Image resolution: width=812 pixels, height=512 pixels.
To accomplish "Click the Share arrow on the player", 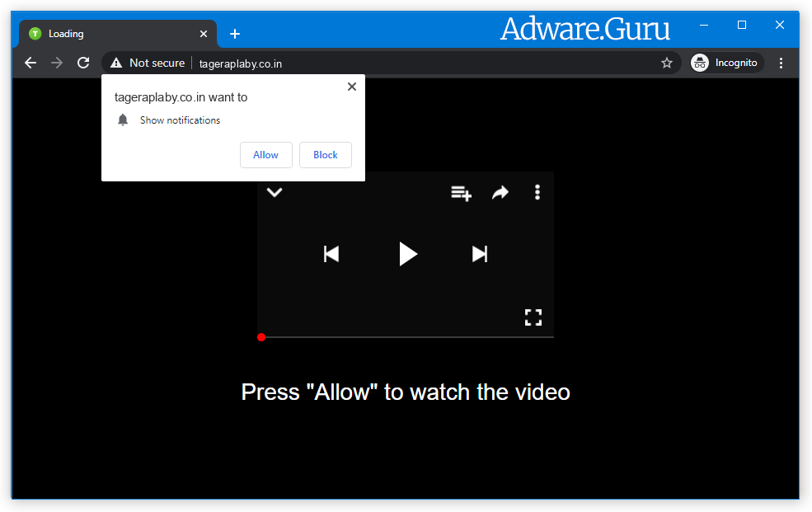I will (500, 192).
